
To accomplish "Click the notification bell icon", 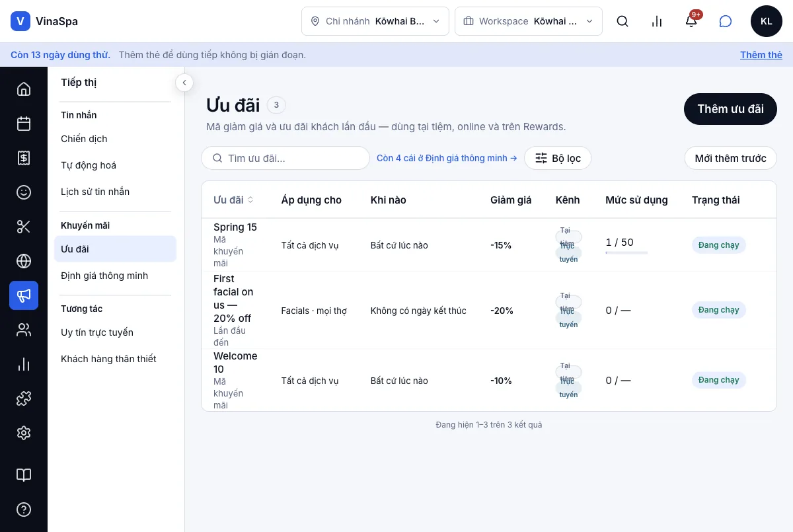I will pos(691,21).
